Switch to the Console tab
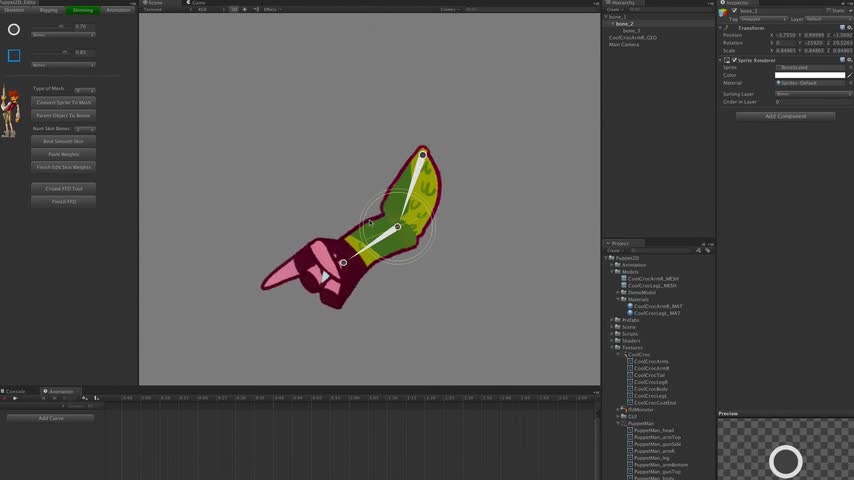This screenshot has height=480, width=854. [16, 391]
